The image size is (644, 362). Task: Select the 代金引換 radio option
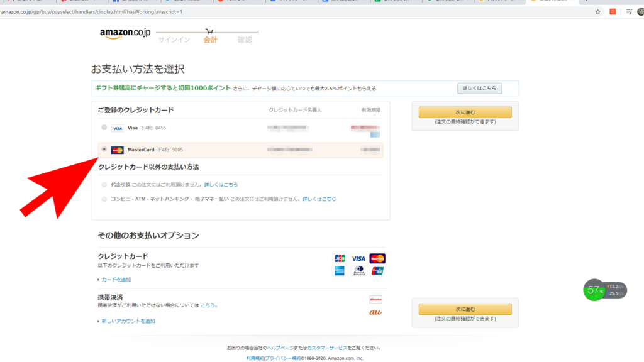pos(104,185)
